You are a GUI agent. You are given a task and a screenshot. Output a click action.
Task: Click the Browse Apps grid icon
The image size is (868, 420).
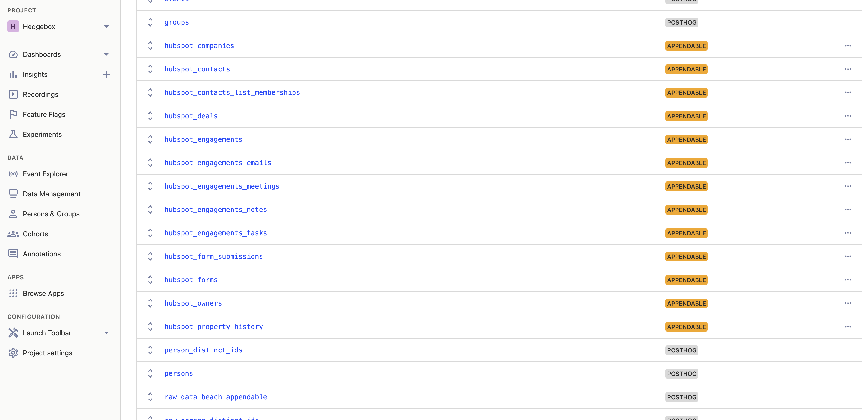(x=13, y=293)
